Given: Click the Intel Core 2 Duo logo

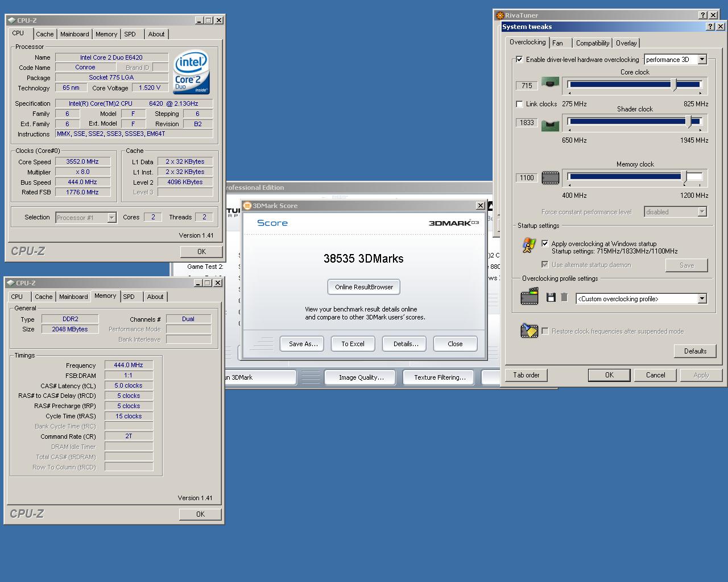Looking at the screenshot, I should (x=192, y=73).
